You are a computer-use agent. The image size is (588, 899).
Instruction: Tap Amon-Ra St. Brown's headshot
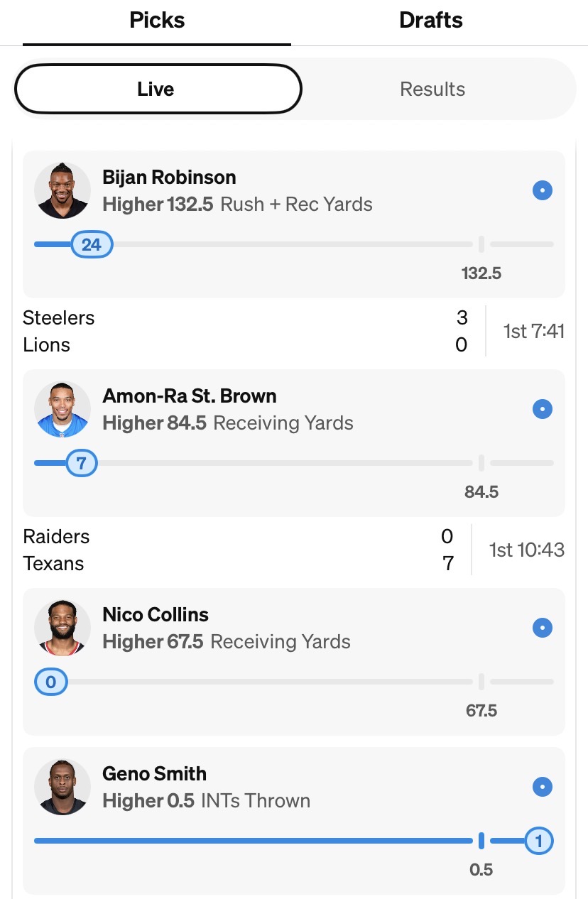(62, 409)
